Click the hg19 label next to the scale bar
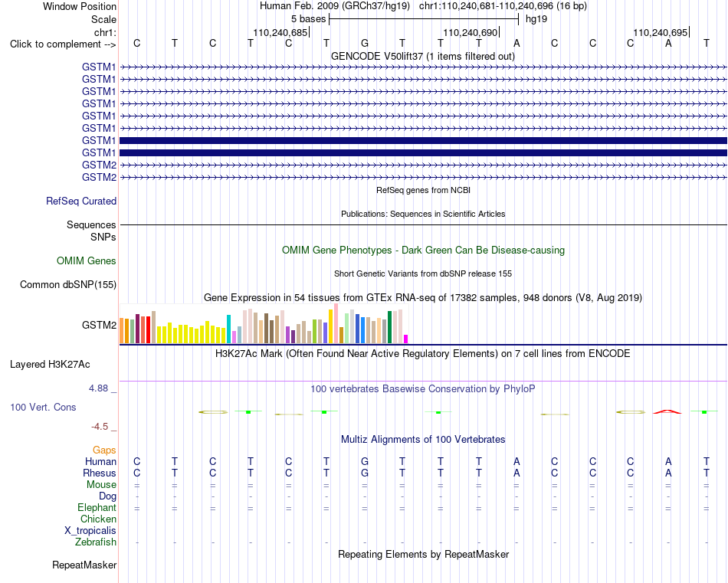The image size is (728, 583). point(536,19)
